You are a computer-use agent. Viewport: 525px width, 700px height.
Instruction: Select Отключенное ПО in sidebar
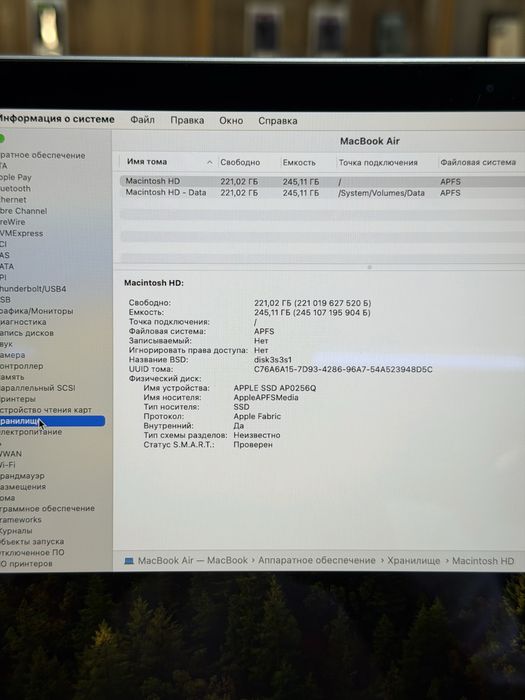pyautogui.click(x=32, y=552)
